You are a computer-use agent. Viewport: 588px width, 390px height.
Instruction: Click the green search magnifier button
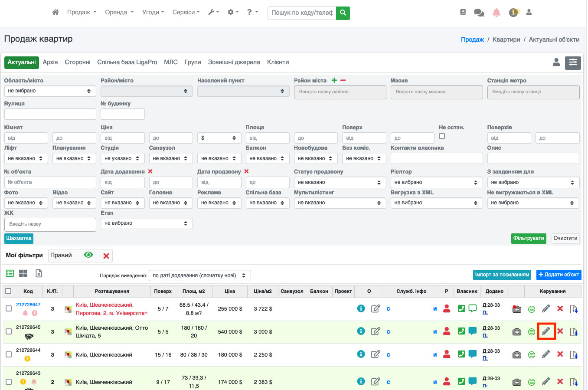[343, 13]
